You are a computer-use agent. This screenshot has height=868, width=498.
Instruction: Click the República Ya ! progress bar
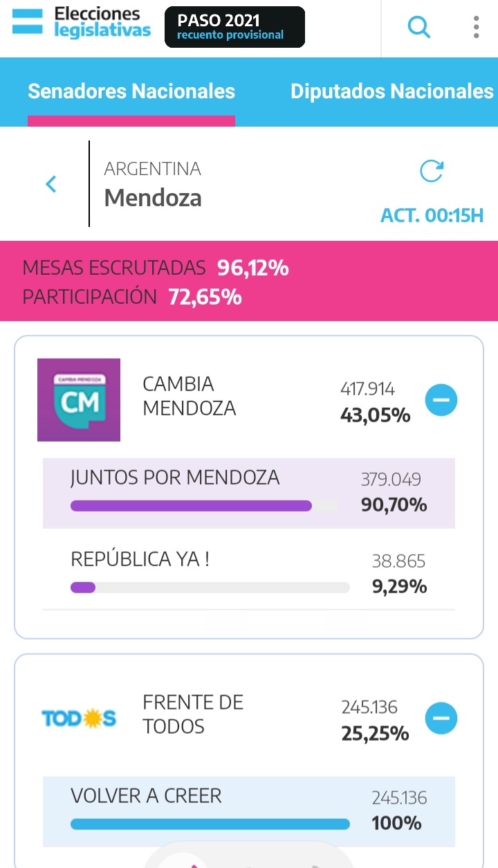(210, 588)
